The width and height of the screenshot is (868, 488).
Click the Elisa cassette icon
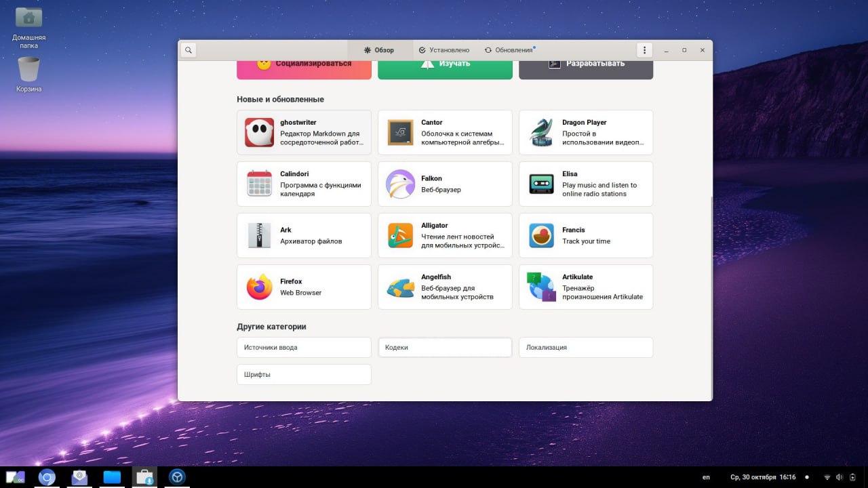pos(541,184)
